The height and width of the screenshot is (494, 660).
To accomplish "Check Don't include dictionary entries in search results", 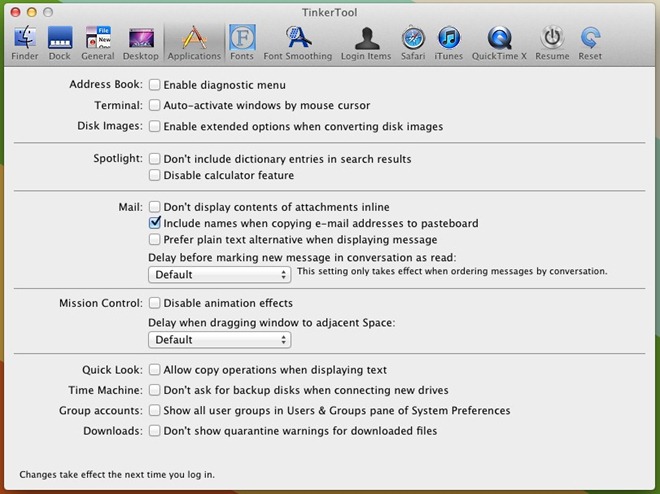I will click(154, 159).
